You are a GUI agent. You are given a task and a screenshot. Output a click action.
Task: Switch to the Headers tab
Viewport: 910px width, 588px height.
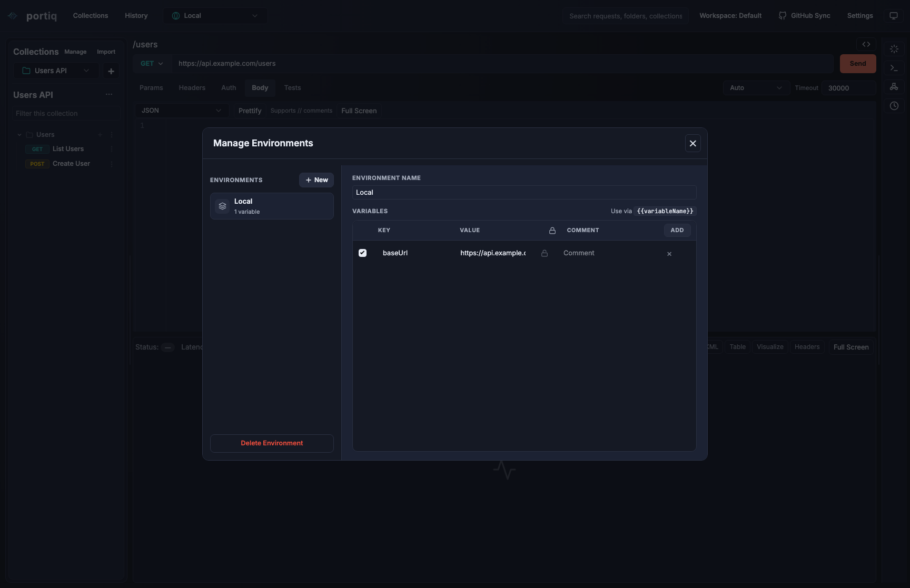(x=192, y=88)
